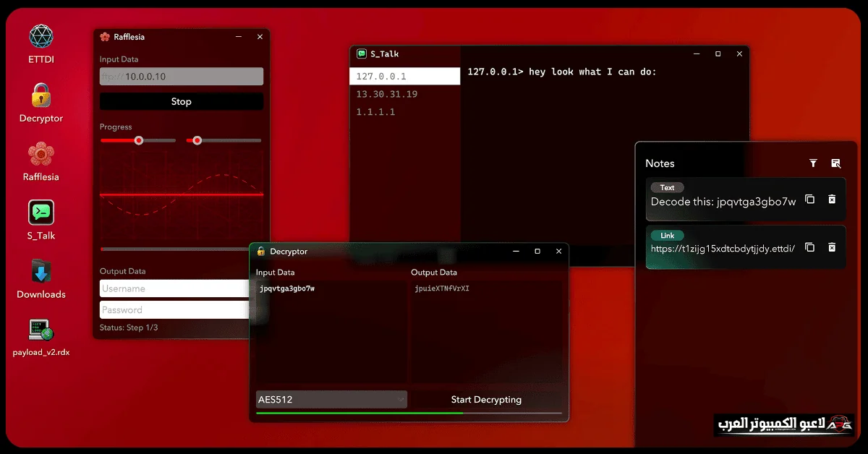Click Start Decrypting button
The image size is (868, 454).
(486, 400)
